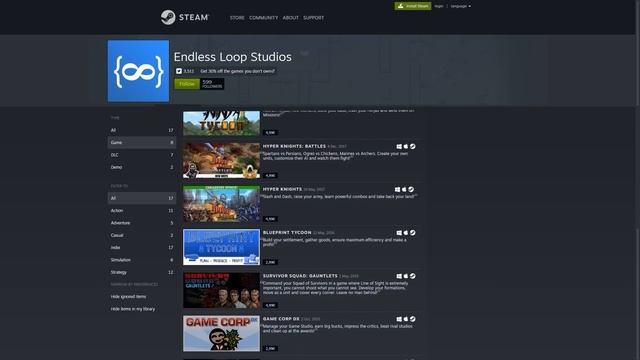Screen dimensions: 640x360
Task: Select All under the Type filter
Action: click(x=142, y=130)
